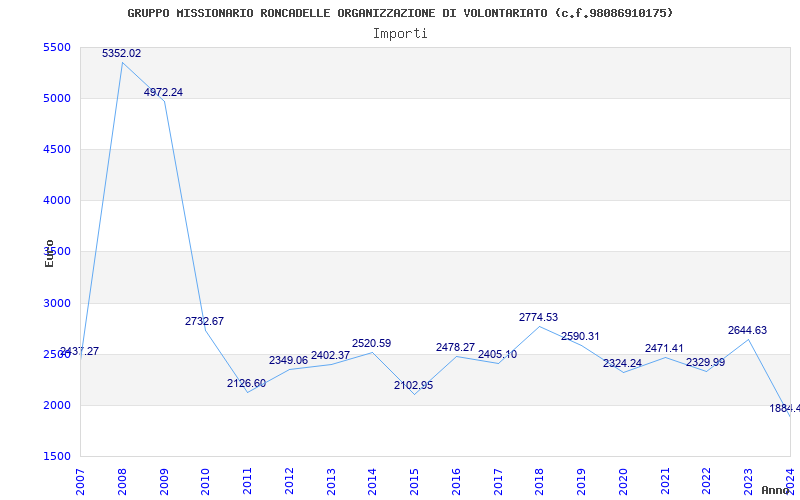Click the x-axis year 2011
Screen dimensions: 800x500
tap(247, 482)
